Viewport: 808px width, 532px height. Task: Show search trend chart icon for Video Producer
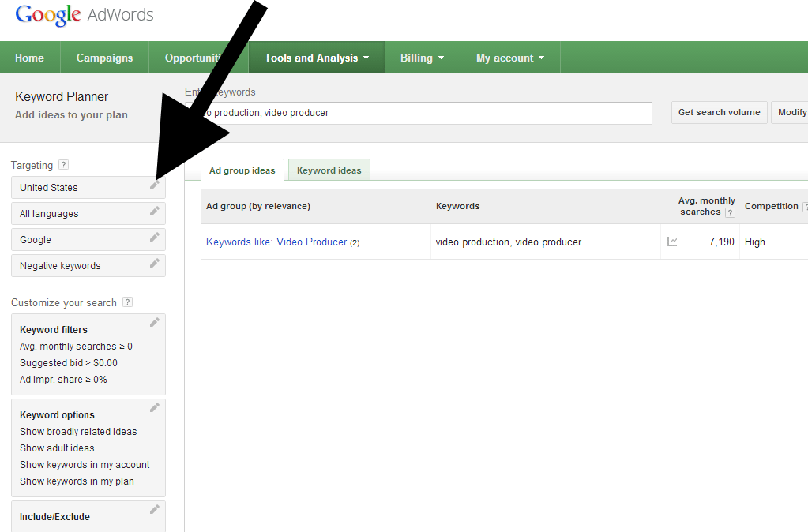click(x=672, y=242)
